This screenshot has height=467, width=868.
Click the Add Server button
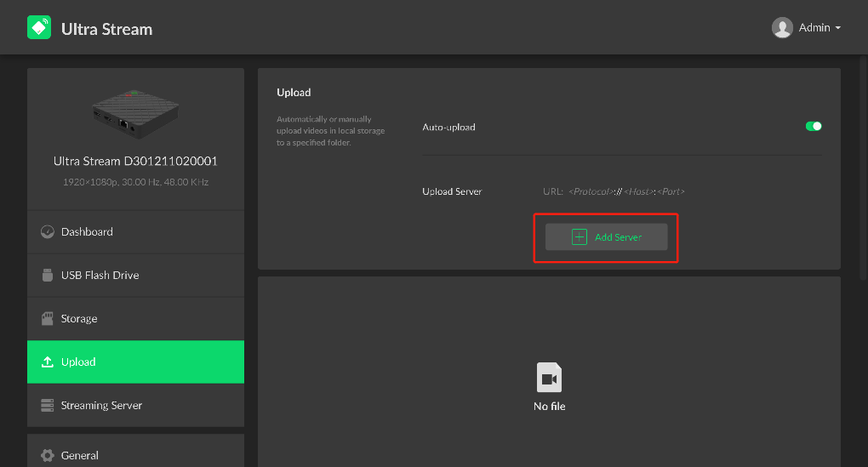[606, 236]
